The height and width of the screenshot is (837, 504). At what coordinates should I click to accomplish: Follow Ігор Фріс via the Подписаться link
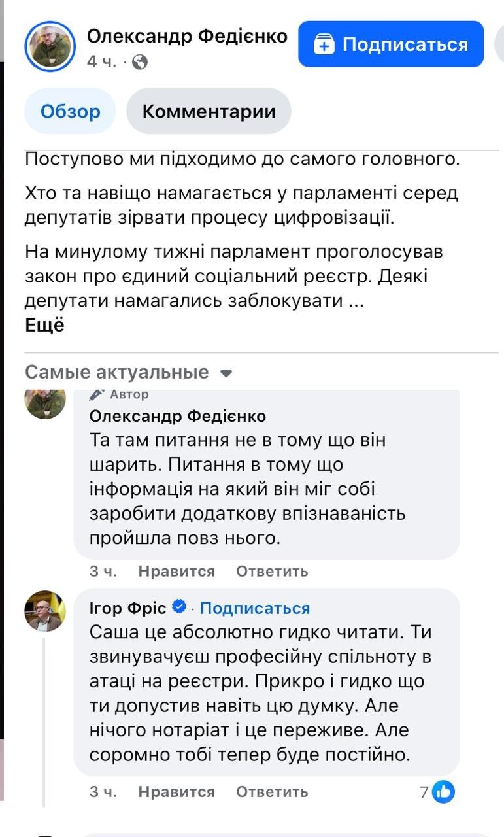coord(255,607)
